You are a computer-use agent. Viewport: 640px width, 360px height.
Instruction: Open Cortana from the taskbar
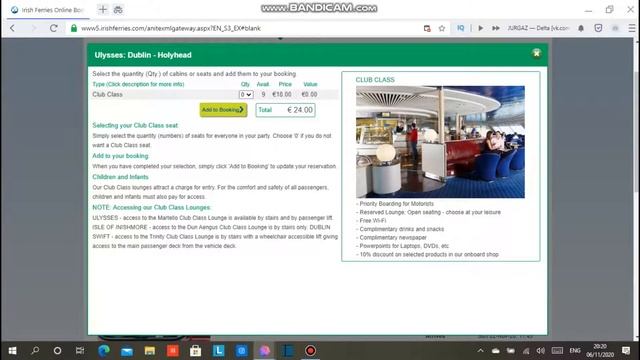[x=58, y=351]
